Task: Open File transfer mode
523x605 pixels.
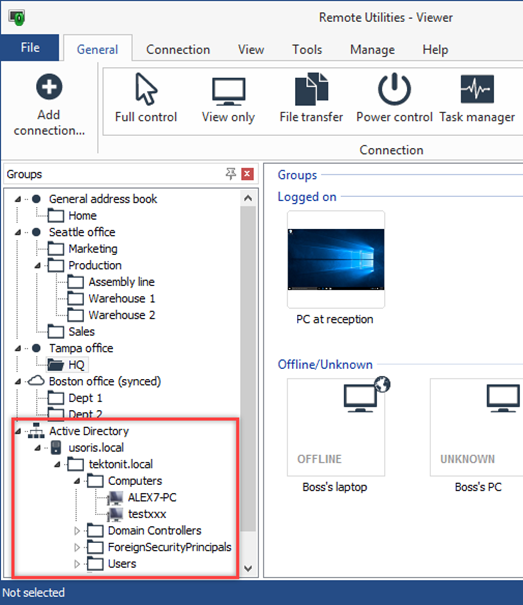Action: [311, 98]
